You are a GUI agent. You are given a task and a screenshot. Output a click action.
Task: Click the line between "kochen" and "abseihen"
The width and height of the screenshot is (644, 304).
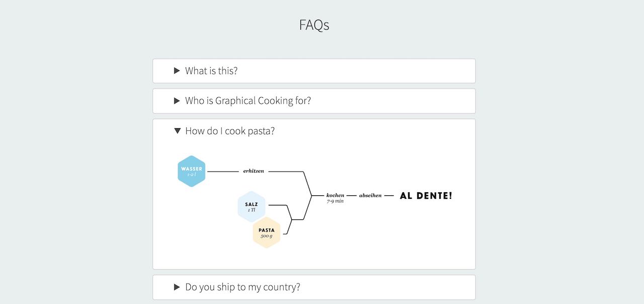(x=351, y=195)
